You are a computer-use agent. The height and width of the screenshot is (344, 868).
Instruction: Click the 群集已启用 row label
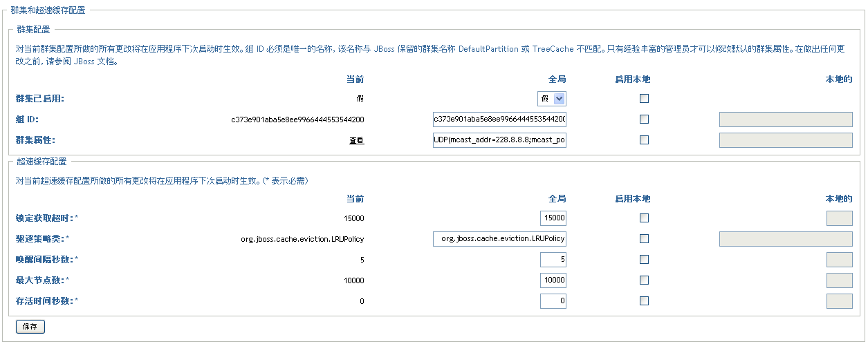[40, 99]
